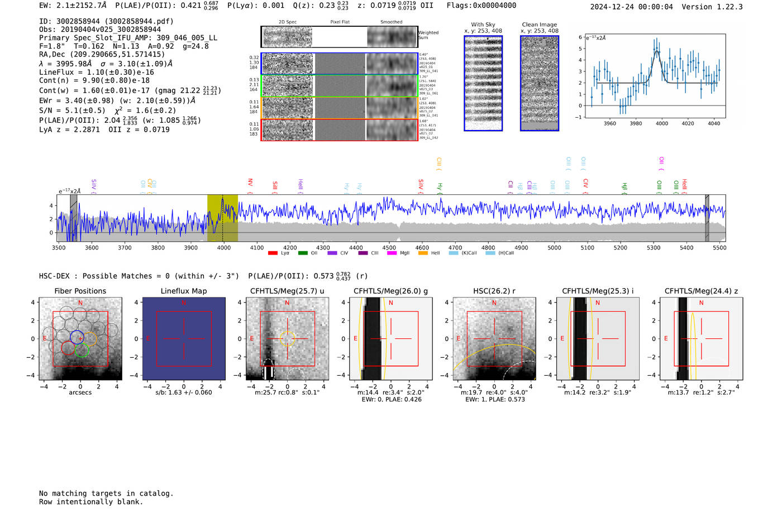The height and width of the screenshot is (532, 782).
Task: Open the CFHTLS/Meg(25.3) i cutout
Action: tap(598, 339)
